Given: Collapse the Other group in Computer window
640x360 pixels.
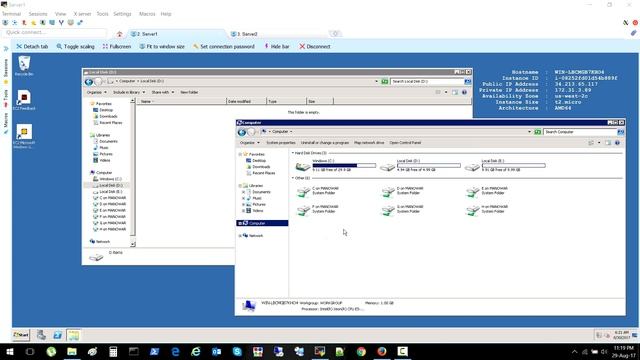Looking at the screenshot, I should coord(293,178).
